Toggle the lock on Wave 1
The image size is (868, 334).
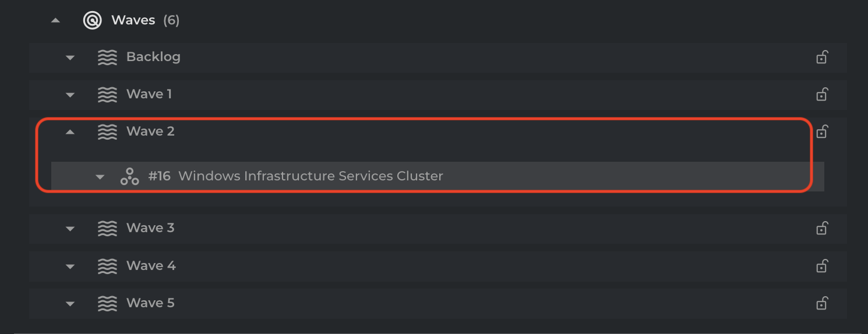click(x=821, y=94)
